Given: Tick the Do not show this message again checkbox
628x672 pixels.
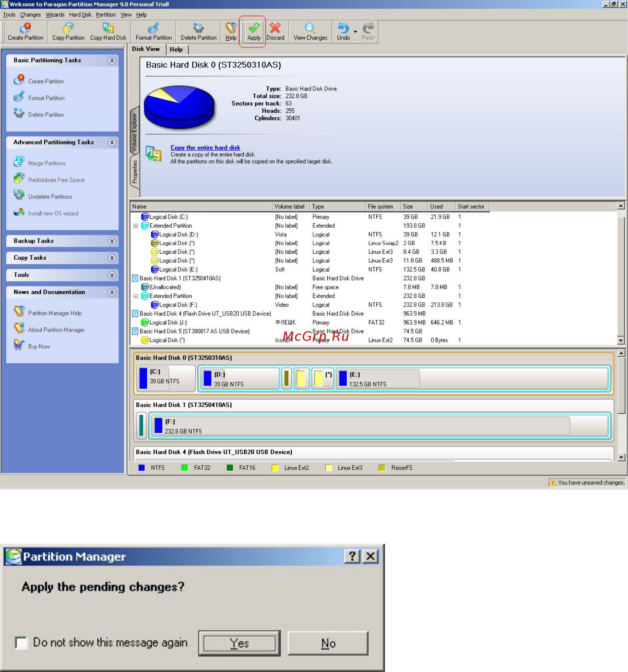Looking at the screenshot, I should (21, 642).
